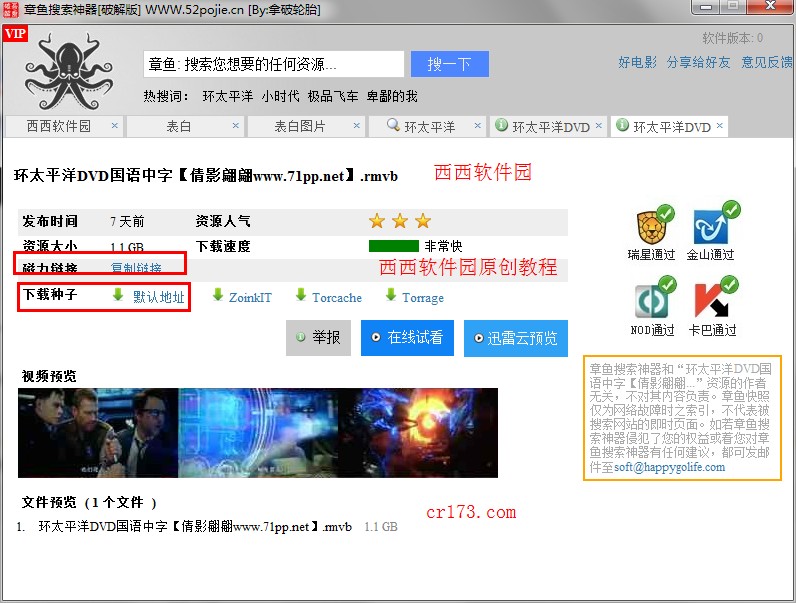Click the soft@happygolife.com email link
This screenshot has height=603, width=796.
click(670, 467)
